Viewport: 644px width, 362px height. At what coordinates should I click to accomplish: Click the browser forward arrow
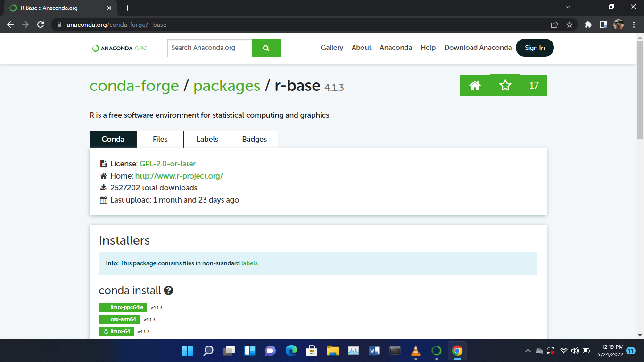tap(25, 25)
